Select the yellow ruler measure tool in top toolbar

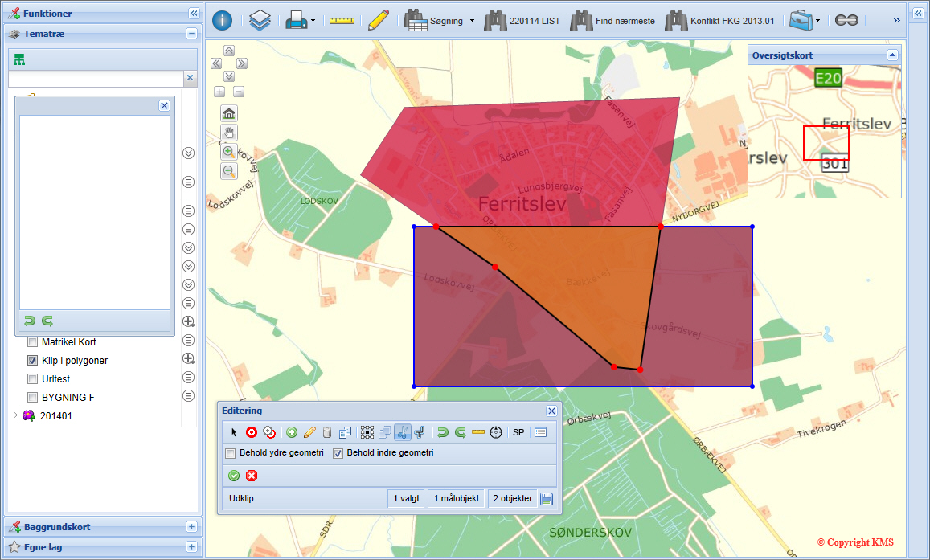(342, 21)
